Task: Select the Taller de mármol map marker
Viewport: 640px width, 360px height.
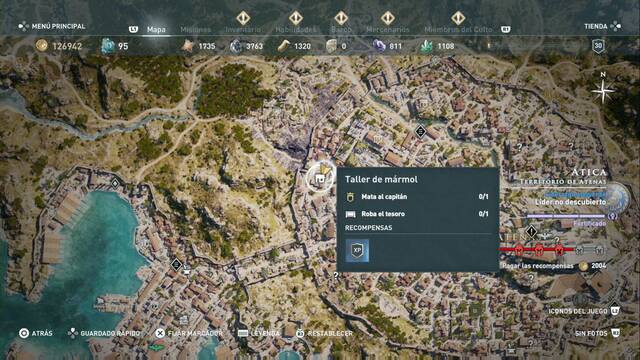Action: 320,178
